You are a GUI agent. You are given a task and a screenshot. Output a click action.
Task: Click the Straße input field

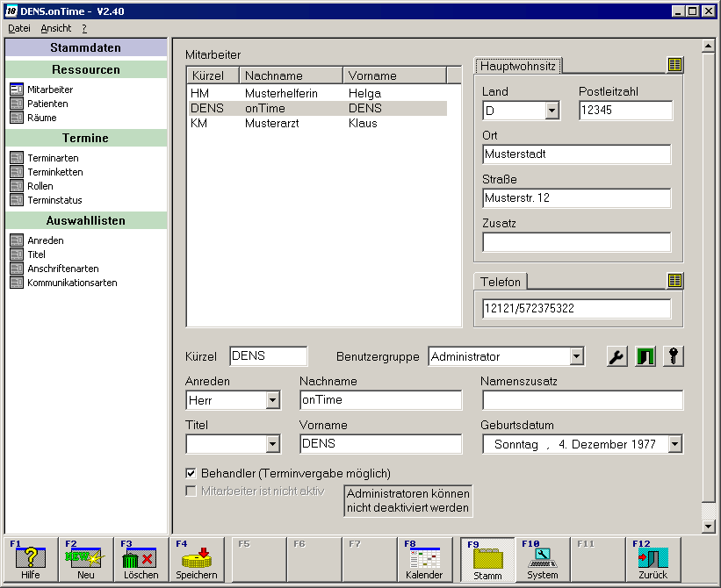[577, 198]
